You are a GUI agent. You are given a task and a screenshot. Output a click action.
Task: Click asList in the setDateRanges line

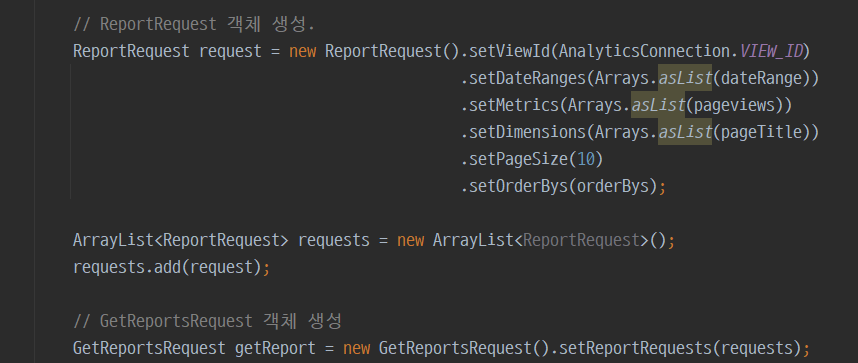click(685, 79)
